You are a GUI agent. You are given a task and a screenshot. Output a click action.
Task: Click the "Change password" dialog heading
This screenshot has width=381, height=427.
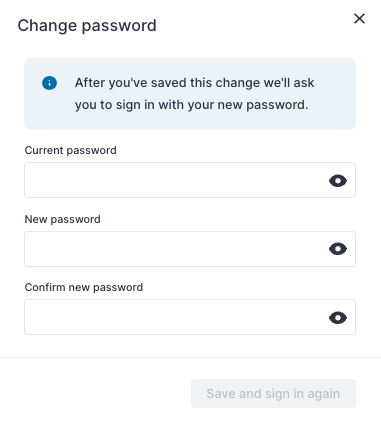87,26
